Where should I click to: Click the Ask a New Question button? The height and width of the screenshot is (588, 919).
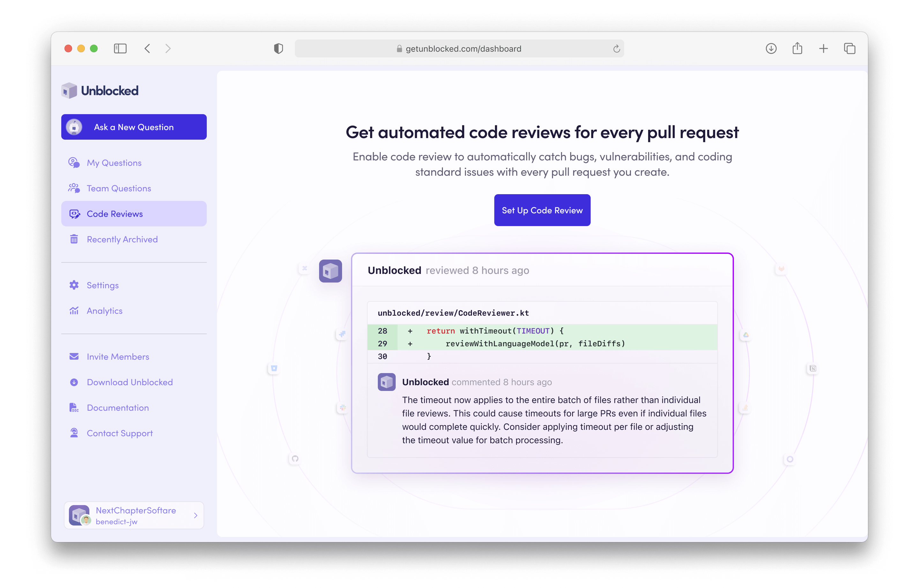pos(133,127)
